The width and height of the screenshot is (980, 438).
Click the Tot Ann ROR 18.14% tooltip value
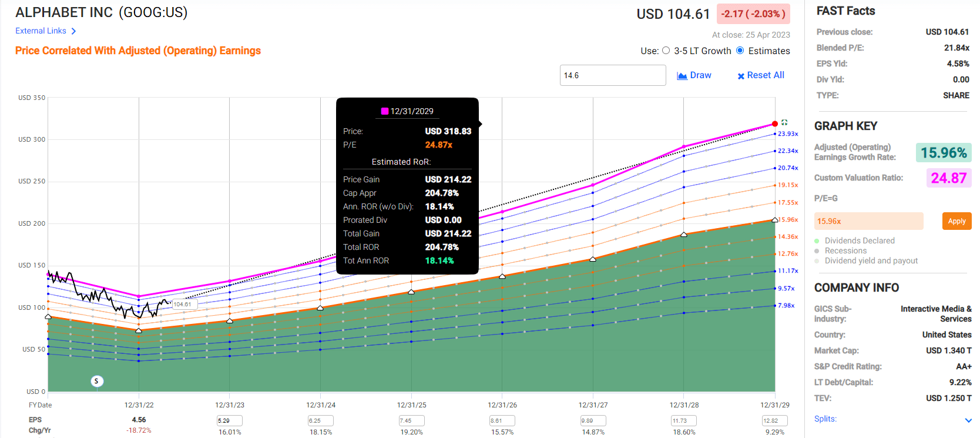[439, 260]
